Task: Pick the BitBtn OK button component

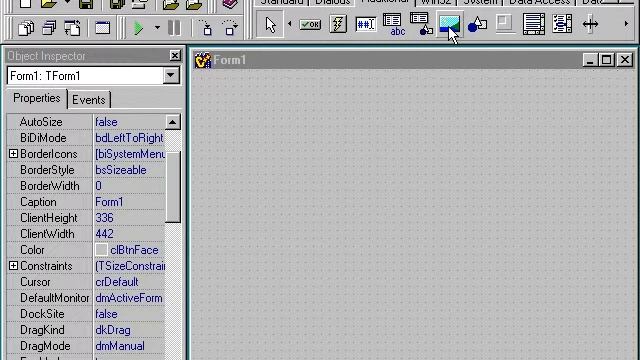Action: tap(310, 24)
